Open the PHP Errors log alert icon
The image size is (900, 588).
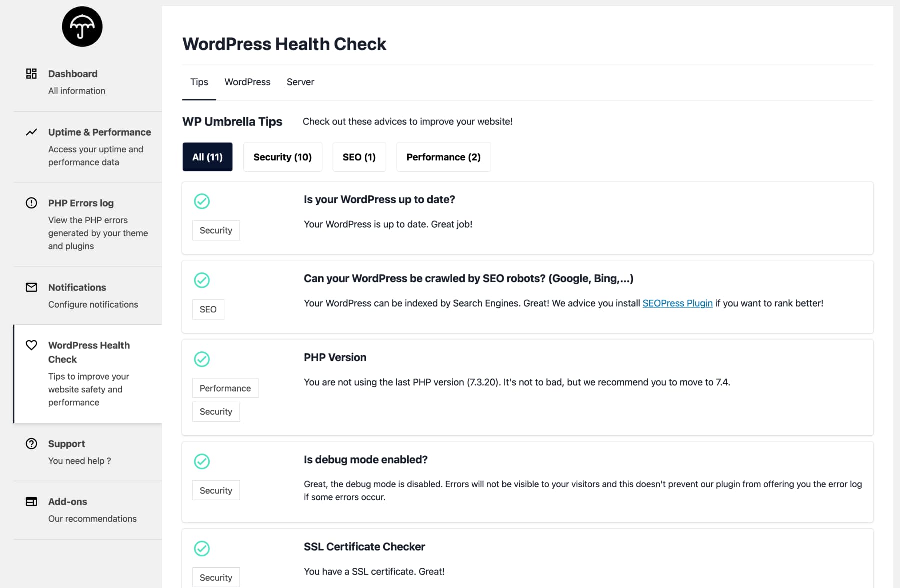[x=31, y=203]
